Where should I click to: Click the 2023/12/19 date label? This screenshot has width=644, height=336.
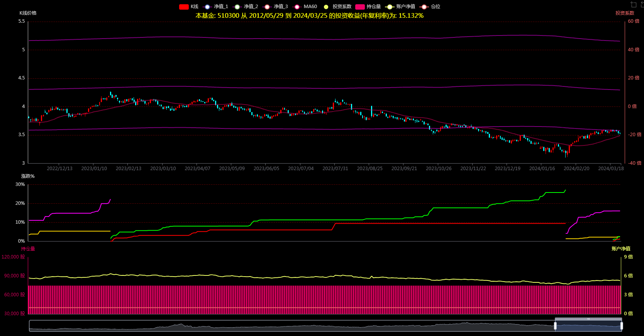point(507,169)
